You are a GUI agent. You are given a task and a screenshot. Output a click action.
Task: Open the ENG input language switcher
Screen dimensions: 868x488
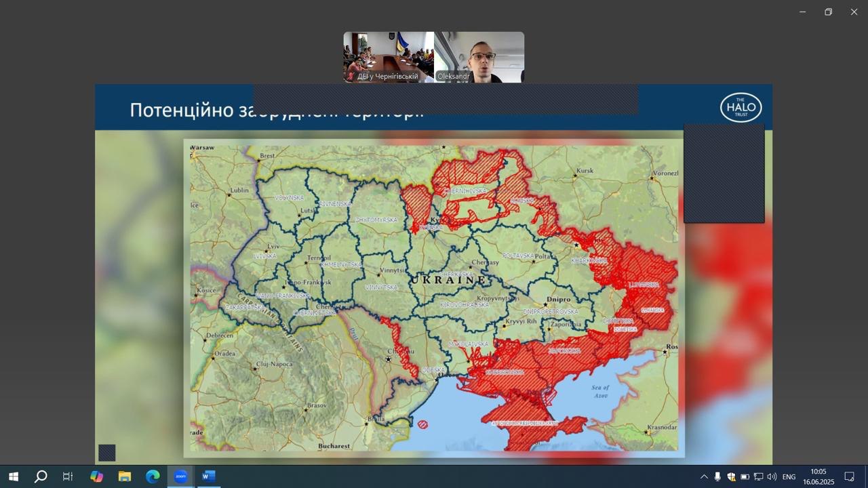(x=789, y=477)
